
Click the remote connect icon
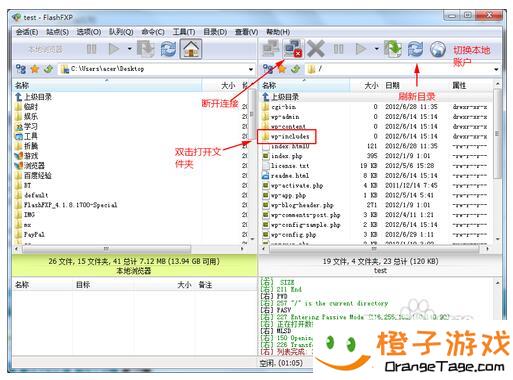[x=271, y=49]
